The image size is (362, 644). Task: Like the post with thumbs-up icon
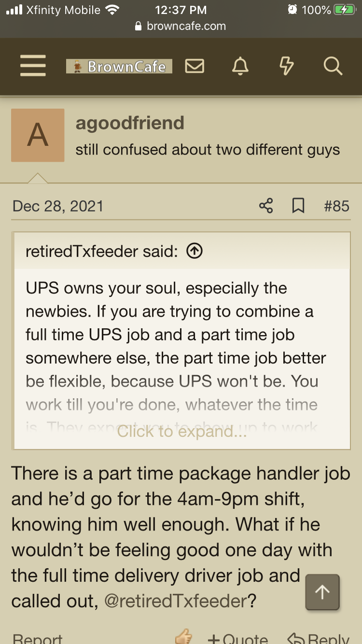183,638
